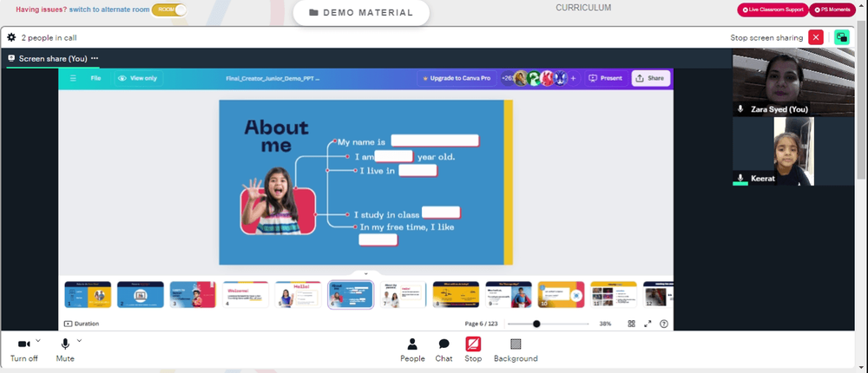The height and width of the screenshot is (373, 868).
Task: Expand microphone options chevron
Action: 79,340
